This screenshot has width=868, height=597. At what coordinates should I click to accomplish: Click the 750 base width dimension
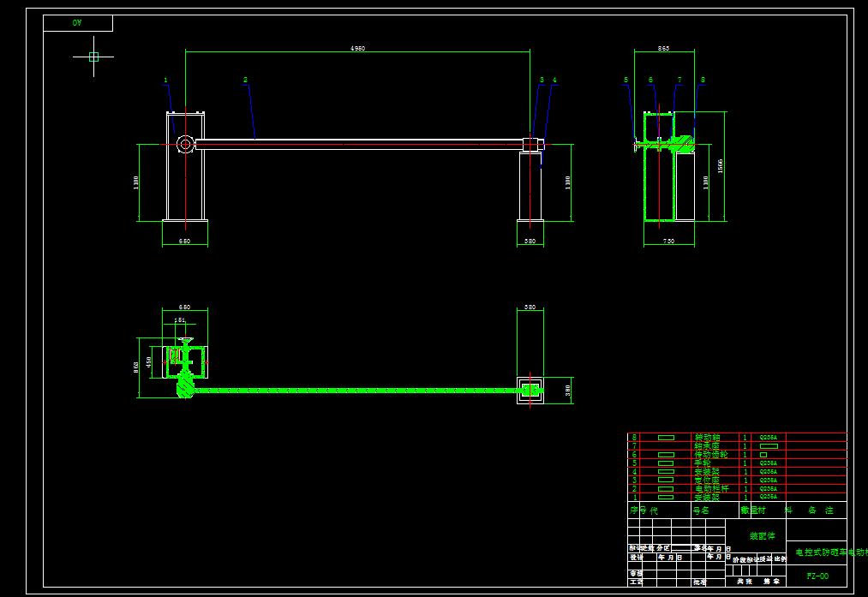tap(668, 242)
